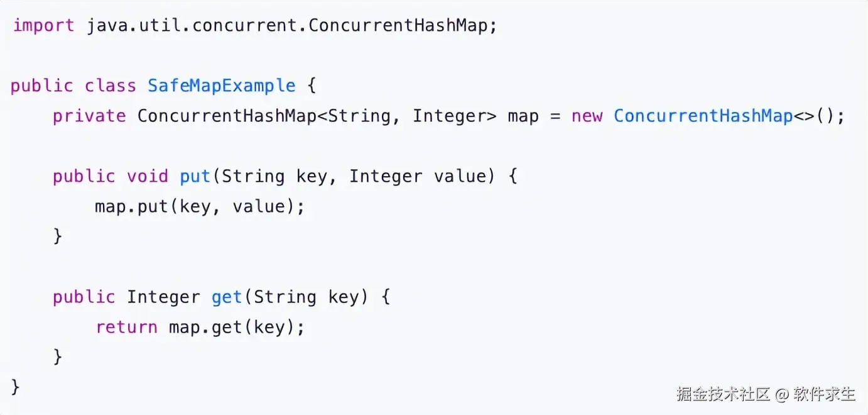Click the return keyword
868x415 pixels.
(126, 328)
